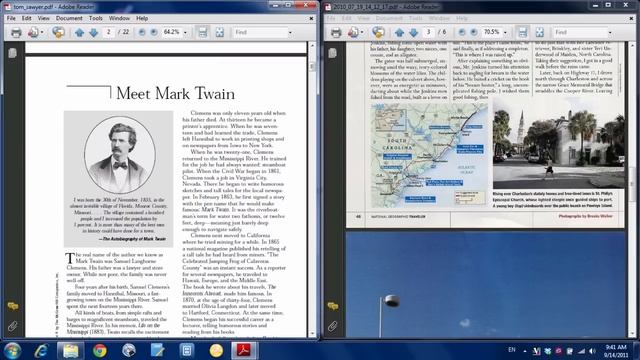Click EN language indicator in taskbar
640x360 pixels.
point(511,350)
